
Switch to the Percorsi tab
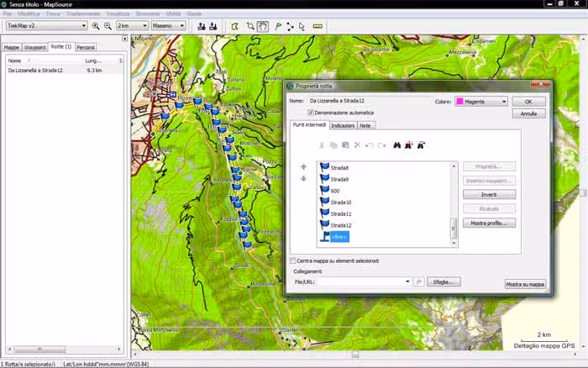click(86, 47)
